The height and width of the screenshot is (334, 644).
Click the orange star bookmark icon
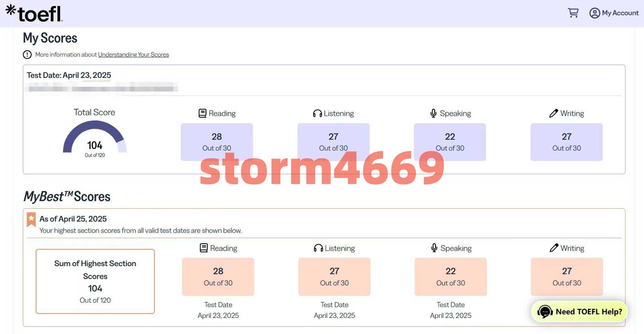(31, 220)
